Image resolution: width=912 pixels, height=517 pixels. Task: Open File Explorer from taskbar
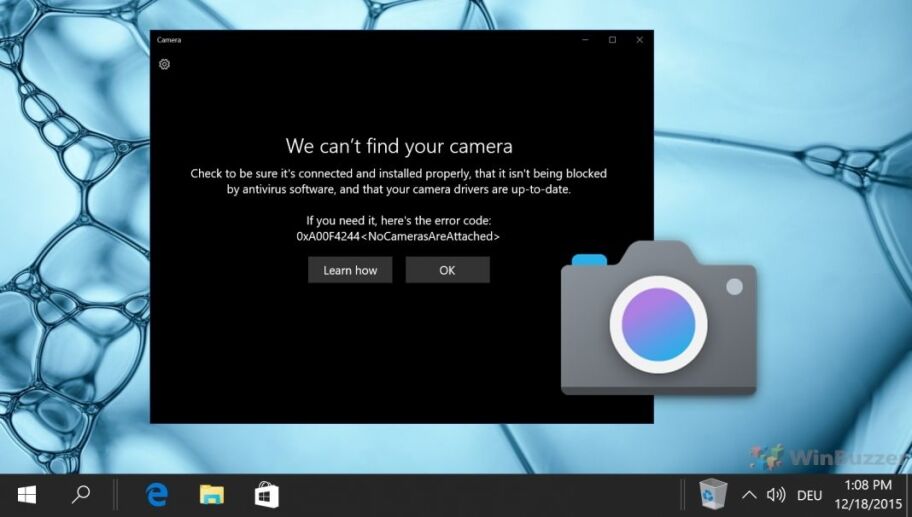(212, 495)
